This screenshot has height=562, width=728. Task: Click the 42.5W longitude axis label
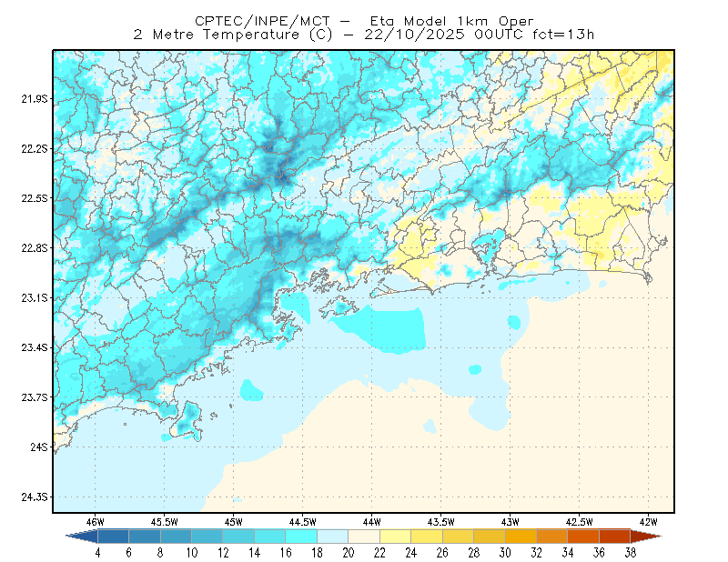[579, 522]
